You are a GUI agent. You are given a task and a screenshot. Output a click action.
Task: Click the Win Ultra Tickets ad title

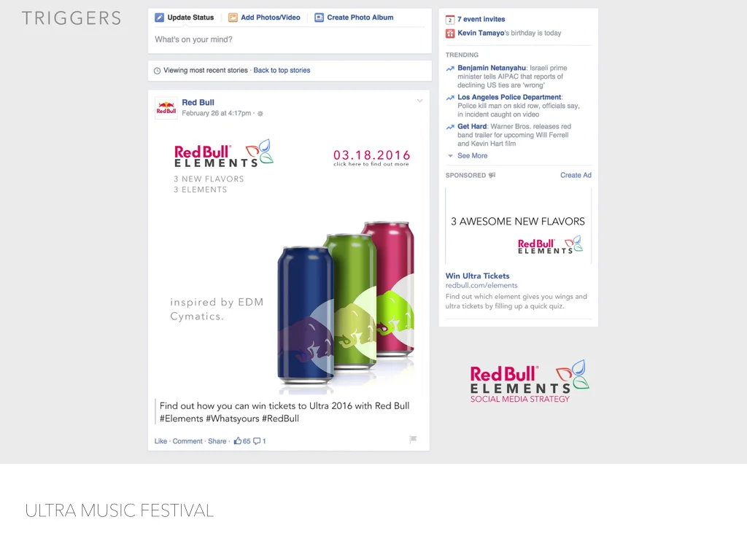coord(477,276)
